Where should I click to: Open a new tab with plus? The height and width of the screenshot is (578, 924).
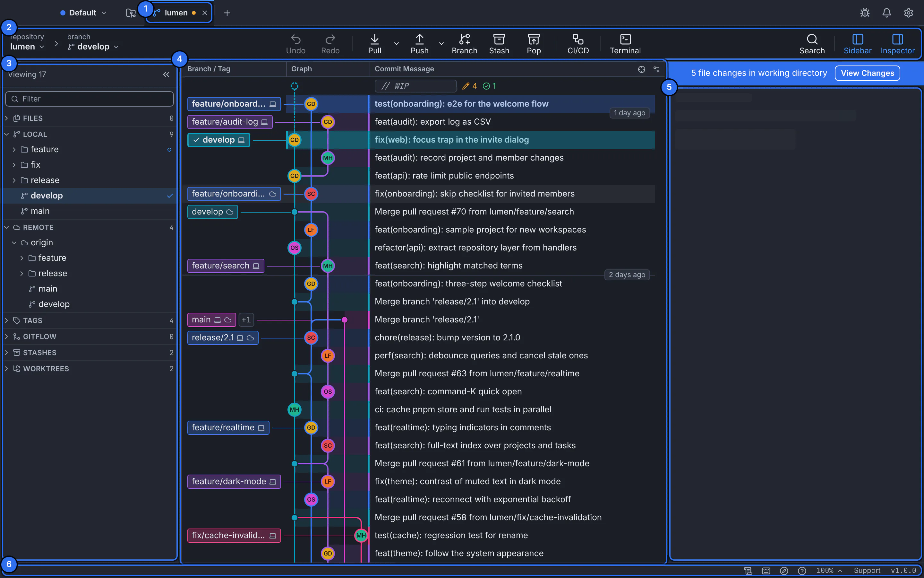click(227, 13)
